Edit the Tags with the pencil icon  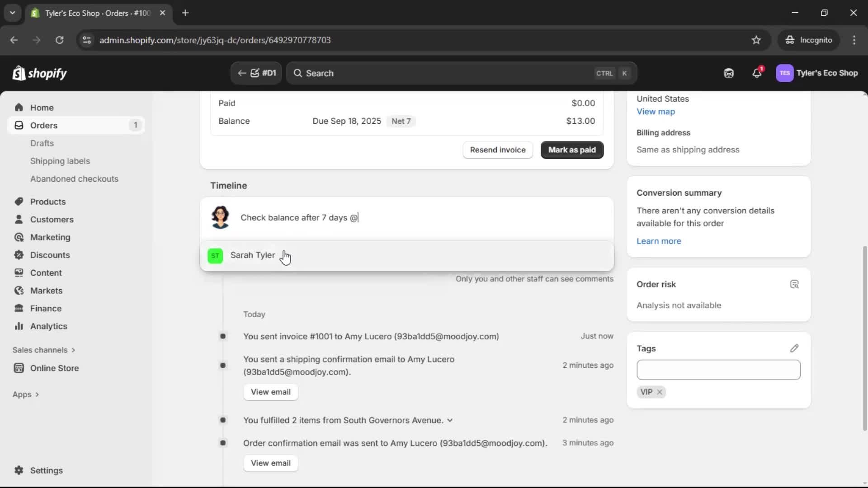point(794,348)
